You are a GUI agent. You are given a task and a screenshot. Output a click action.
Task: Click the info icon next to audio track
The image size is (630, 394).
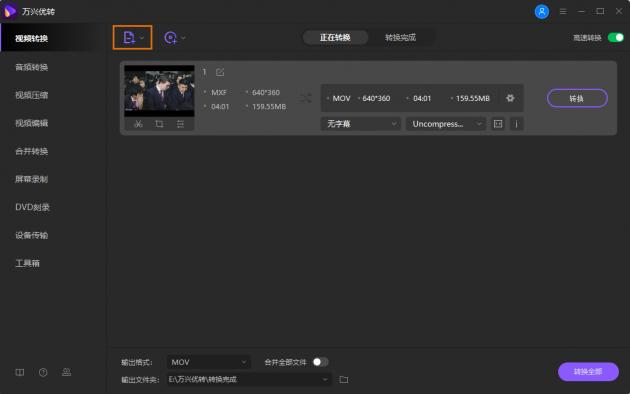click(516, 124)
